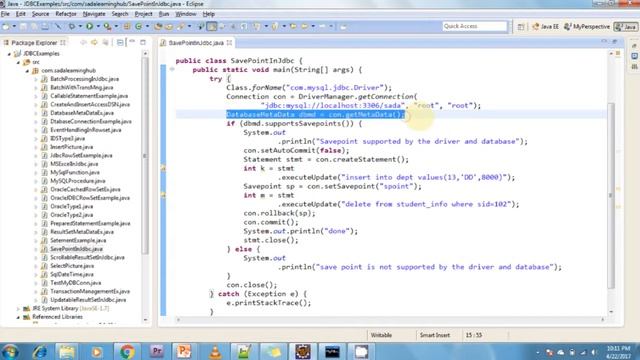Click the Run external tools icon
The width and height of the screenshot is (640, 360).
107,27
